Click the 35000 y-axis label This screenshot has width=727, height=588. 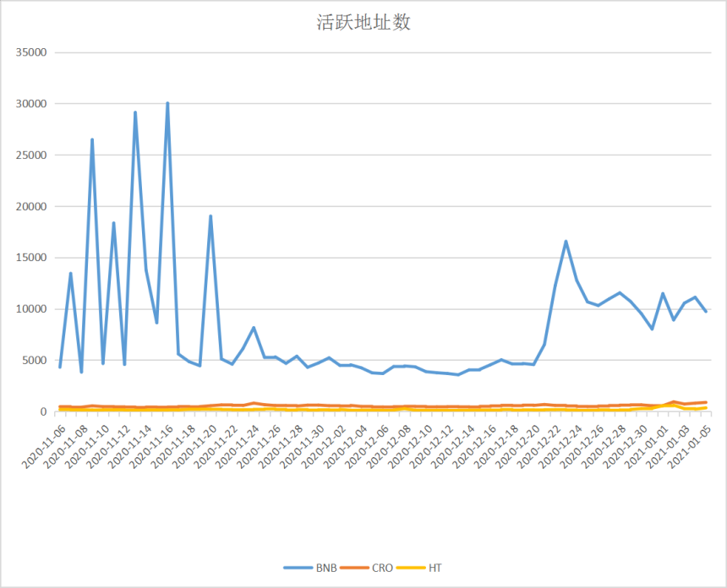(29, 52)
